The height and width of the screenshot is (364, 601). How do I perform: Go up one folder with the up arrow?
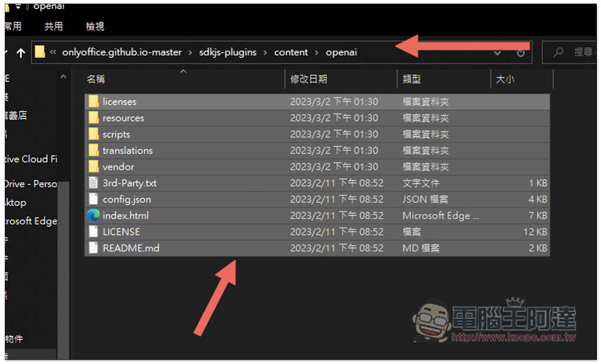pyautogui.click(x=20, y=52)
